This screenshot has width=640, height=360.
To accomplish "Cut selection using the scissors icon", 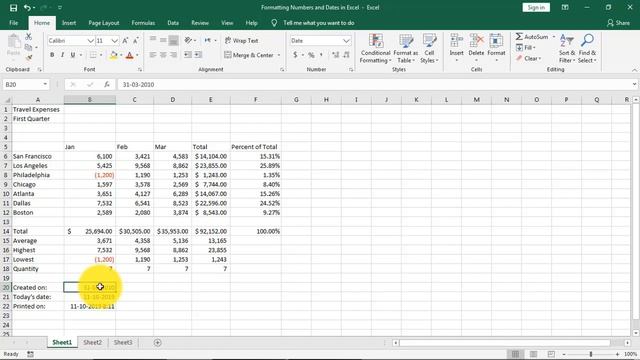I will pos(29,37).
